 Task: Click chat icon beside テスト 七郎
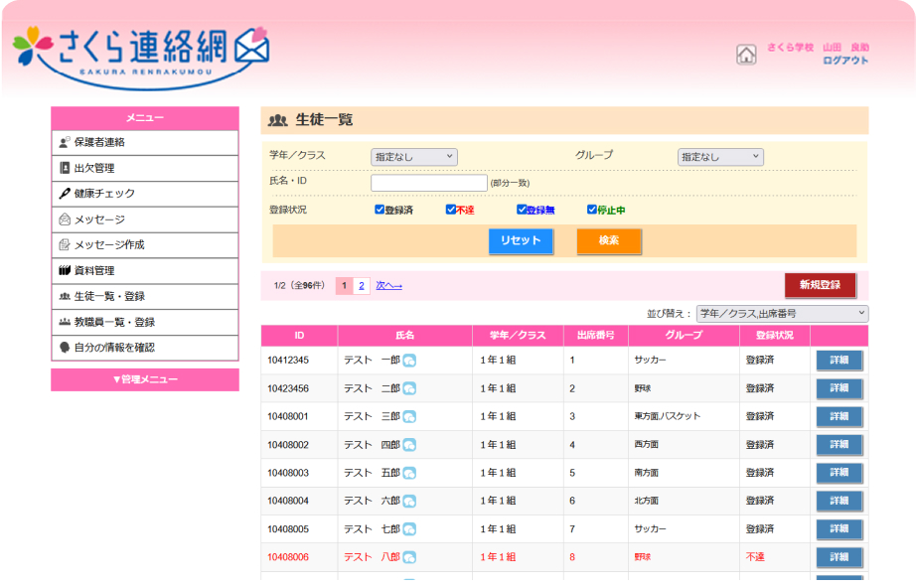pos(409,529)
